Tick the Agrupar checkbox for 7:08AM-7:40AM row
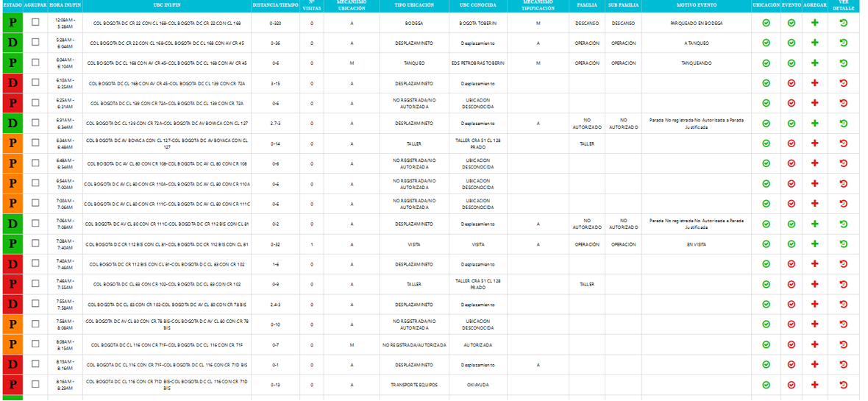Screen dimensions: 868x401 [35, 243]
